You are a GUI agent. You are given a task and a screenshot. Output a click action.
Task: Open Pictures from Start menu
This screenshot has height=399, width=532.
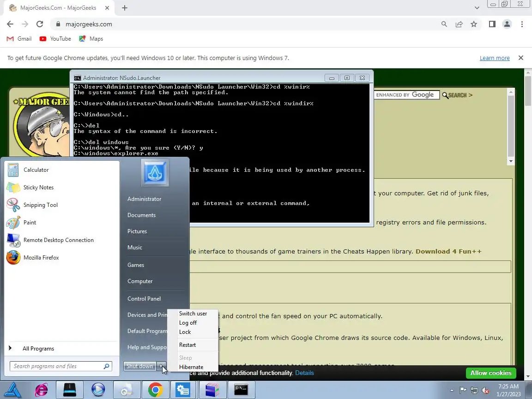137,231
